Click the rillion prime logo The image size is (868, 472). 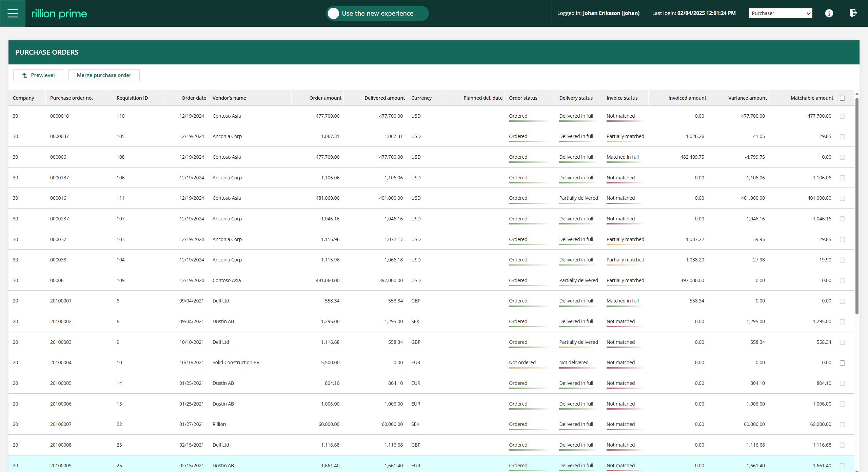click(59, 14)
